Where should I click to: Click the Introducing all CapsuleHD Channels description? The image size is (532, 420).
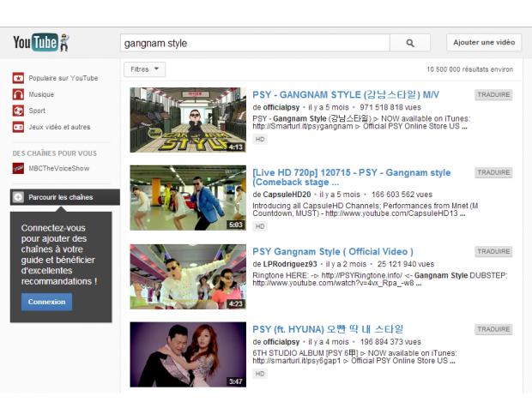[x=365, y=209]
